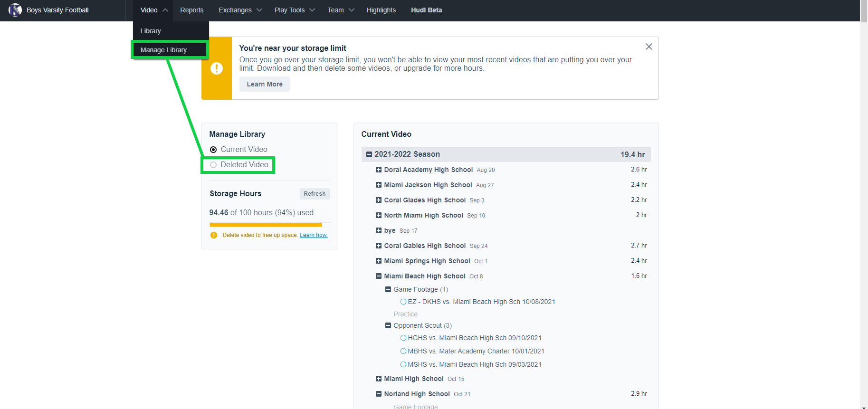Collapse the 2021-2022 Season group
Screen dimensions: 868x409
coord(369,154)
